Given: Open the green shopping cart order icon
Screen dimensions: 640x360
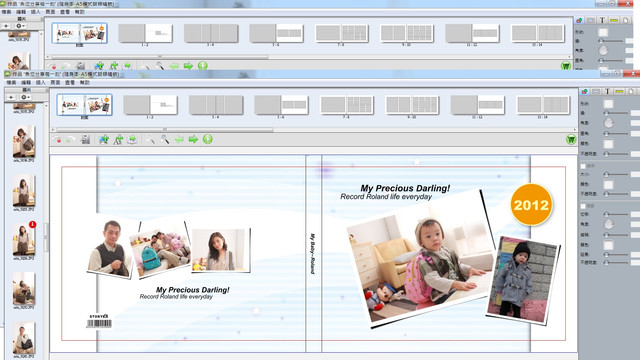Looking at the screenshot, I should click(571, 140).
